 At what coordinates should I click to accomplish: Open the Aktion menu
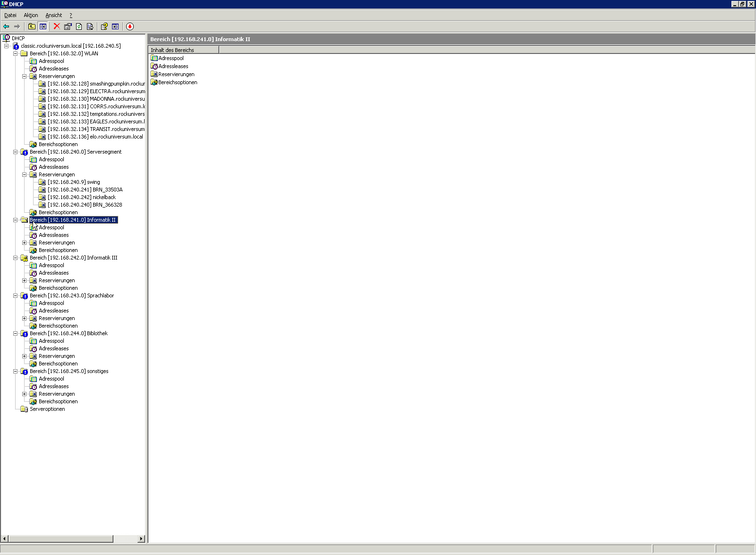pos(31,15)
